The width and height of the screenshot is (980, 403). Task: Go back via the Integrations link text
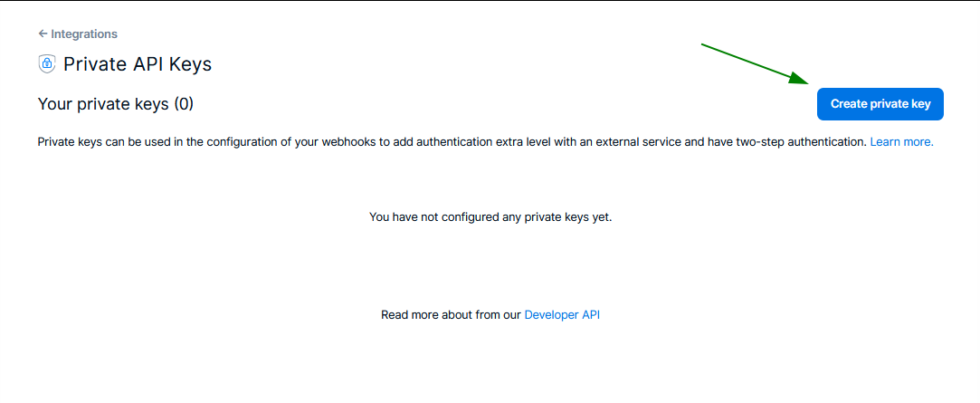84,34
